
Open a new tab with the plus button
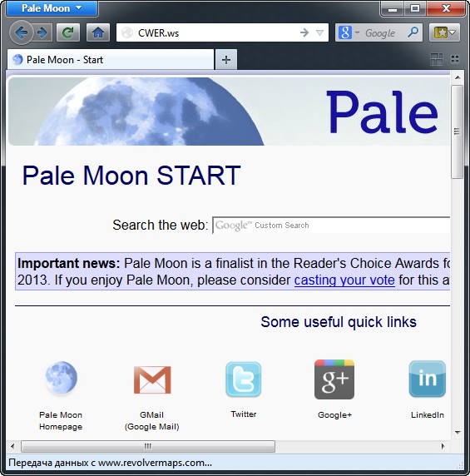[x=226, y=60]
